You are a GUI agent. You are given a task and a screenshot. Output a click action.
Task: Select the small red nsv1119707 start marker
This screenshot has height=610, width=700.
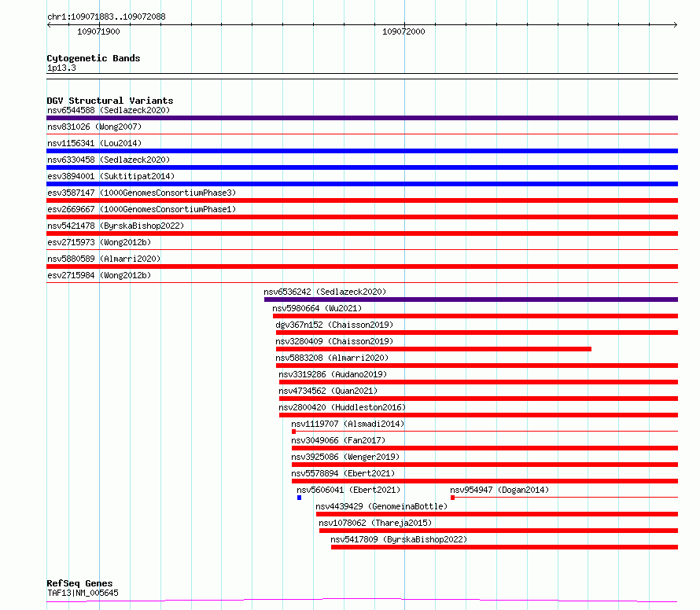pyautogui.click(x=293, y=432)
